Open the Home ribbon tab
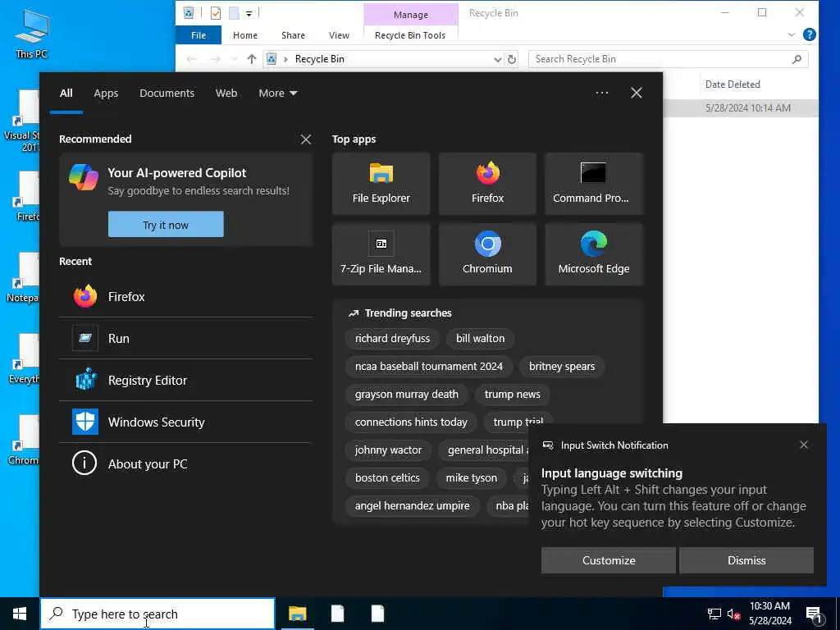The height and width of the screenshot is (630, 840). tap(245, 35)
